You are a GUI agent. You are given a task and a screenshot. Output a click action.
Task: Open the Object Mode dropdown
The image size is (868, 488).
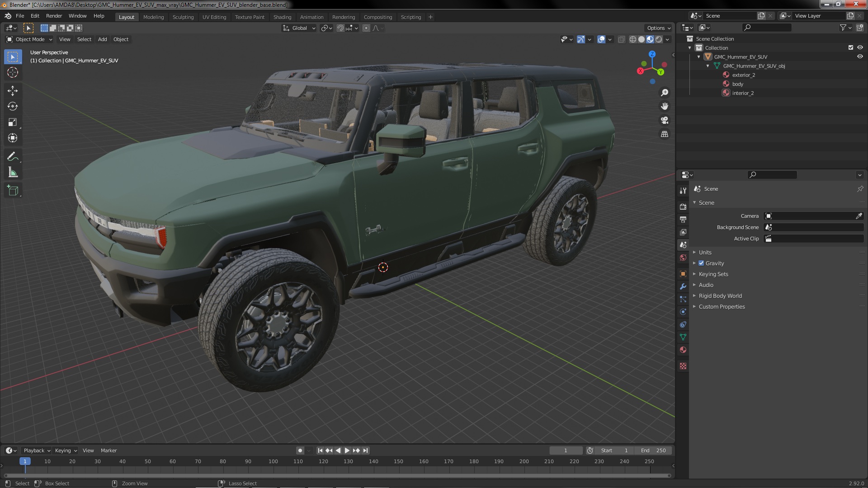point(30,39)
